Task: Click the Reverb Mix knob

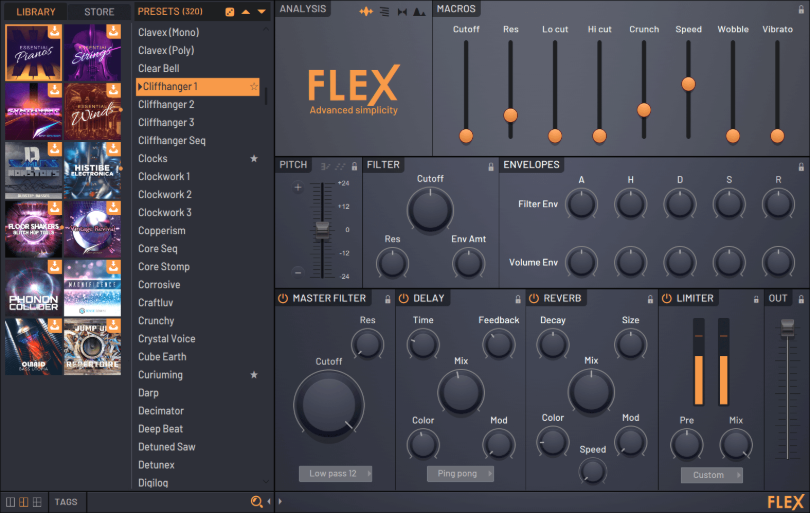Action: click(x=591, y=392)
